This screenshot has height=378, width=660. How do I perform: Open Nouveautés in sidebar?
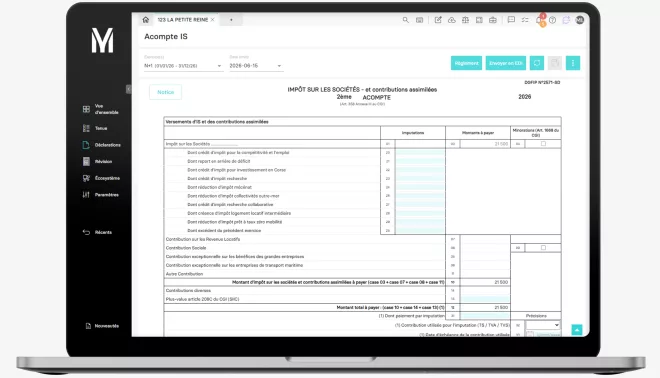[x=102, y=326]
